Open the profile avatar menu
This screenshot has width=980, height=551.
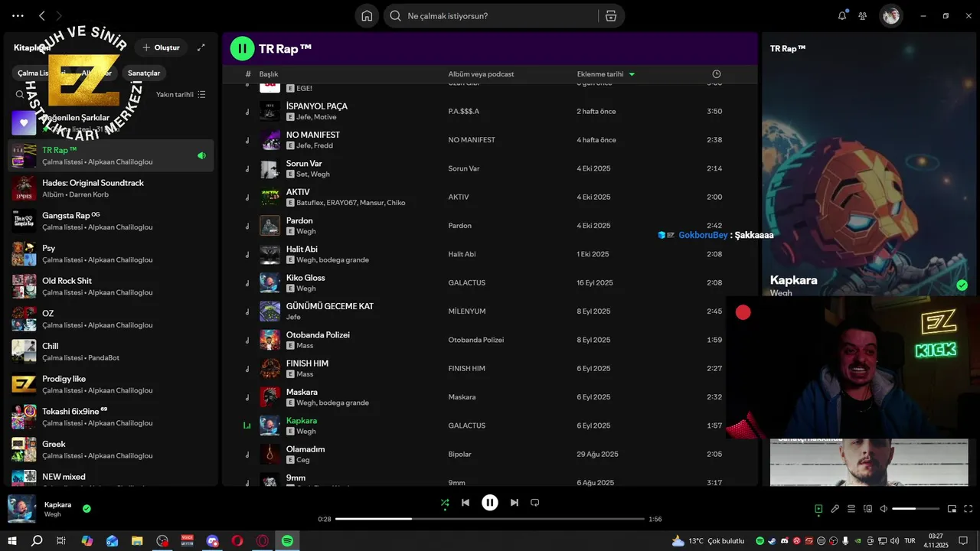pos(890,15)
